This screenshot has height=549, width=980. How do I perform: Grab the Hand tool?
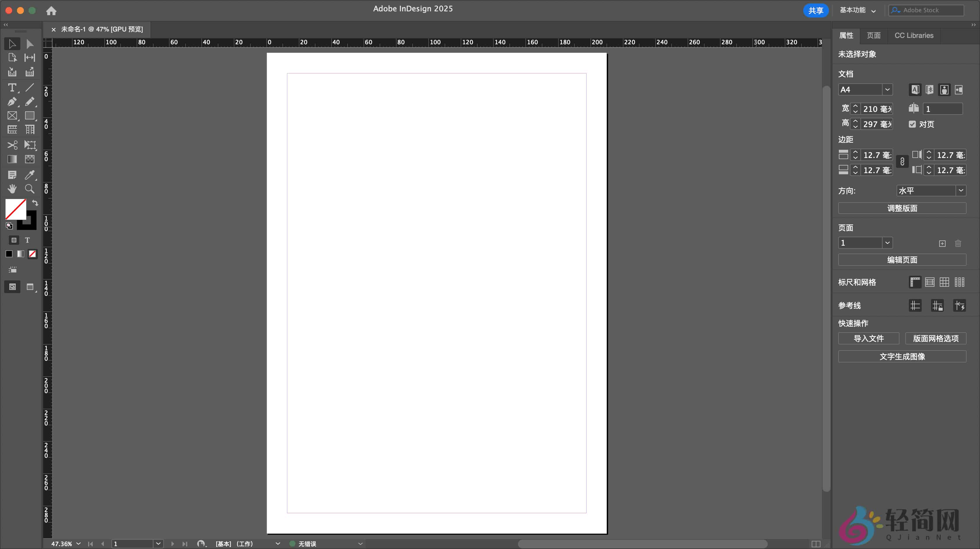pyautogui.click(x=12, y=189)
